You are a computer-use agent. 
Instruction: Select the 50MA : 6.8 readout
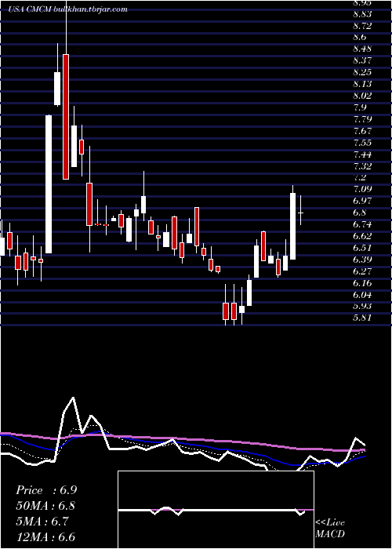coord(45,506)
